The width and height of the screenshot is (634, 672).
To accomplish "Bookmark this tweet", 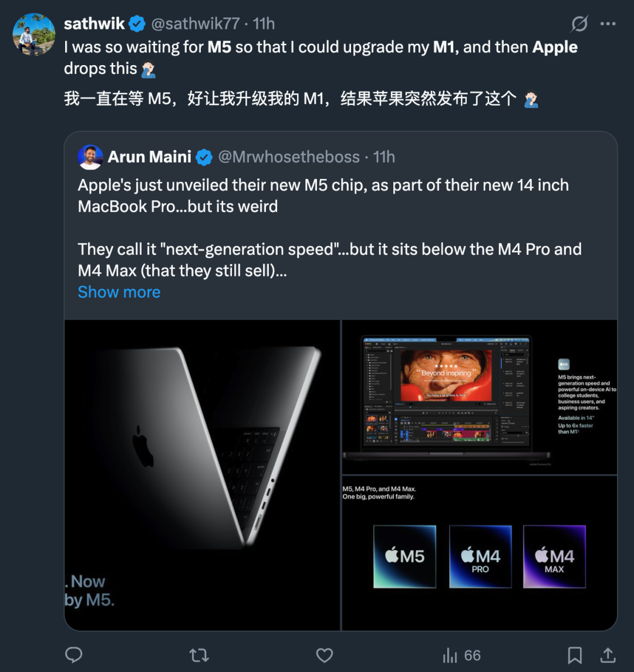I will [575, 656].
